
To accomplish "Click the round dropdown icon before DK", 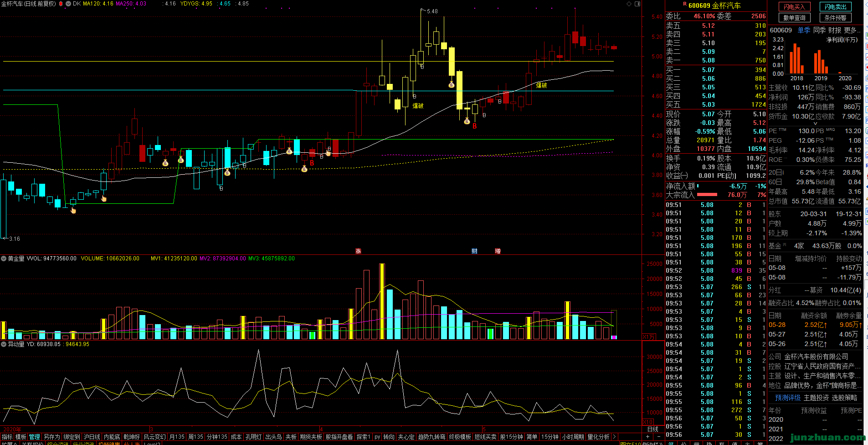I will [68, 4].
